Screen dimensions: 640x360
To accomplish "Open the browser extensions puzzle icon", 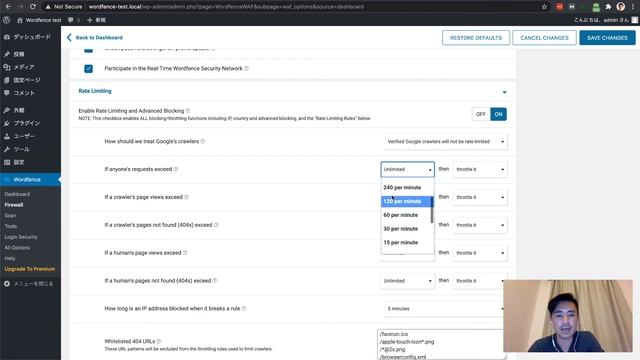I will (x=608, y=7).
